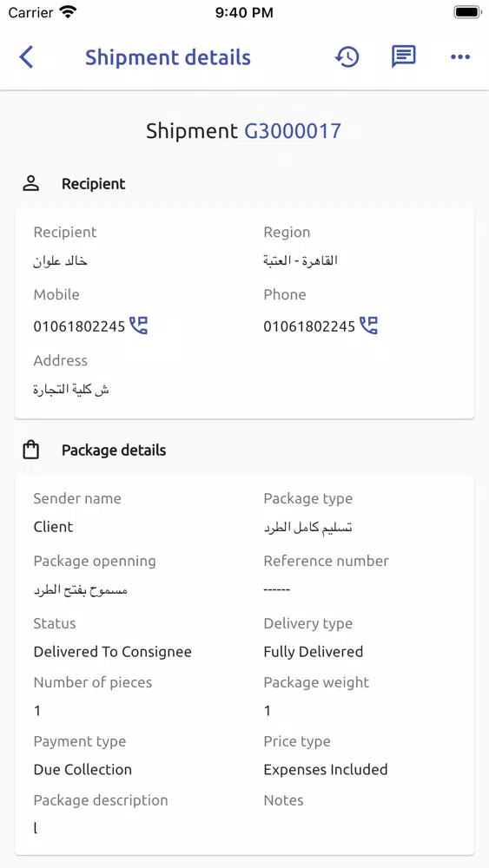The height and width of the screenshot is (868, 489).
Task: Tap the Delivered To Consignee status value
Action: point(112,652)
